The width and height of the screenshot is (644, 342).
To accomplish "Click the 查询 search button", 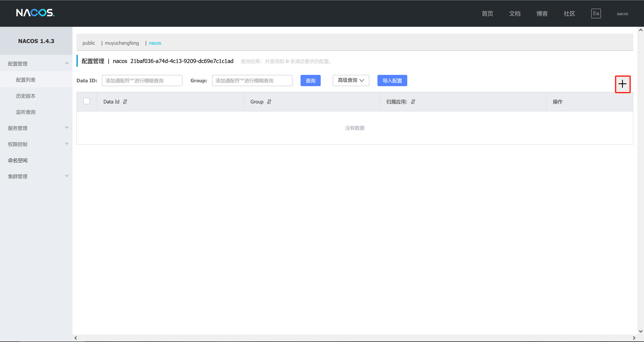I will click(x=310, y=80).
